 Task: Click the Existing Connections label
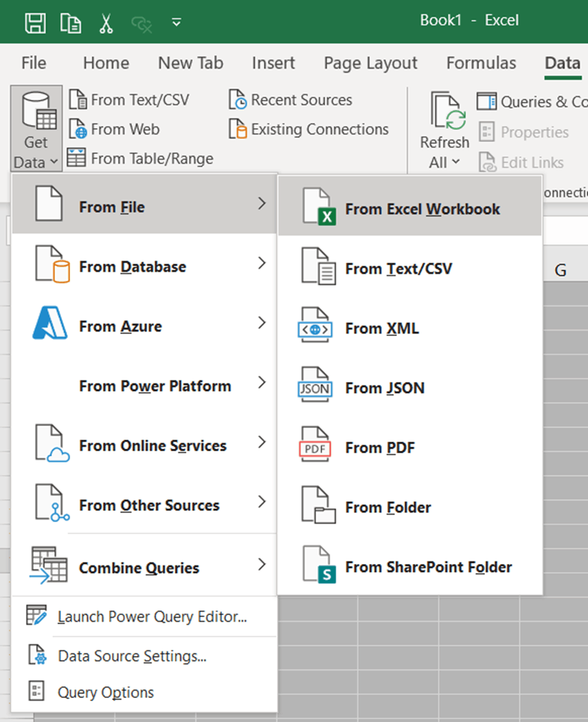pos(319,130)
